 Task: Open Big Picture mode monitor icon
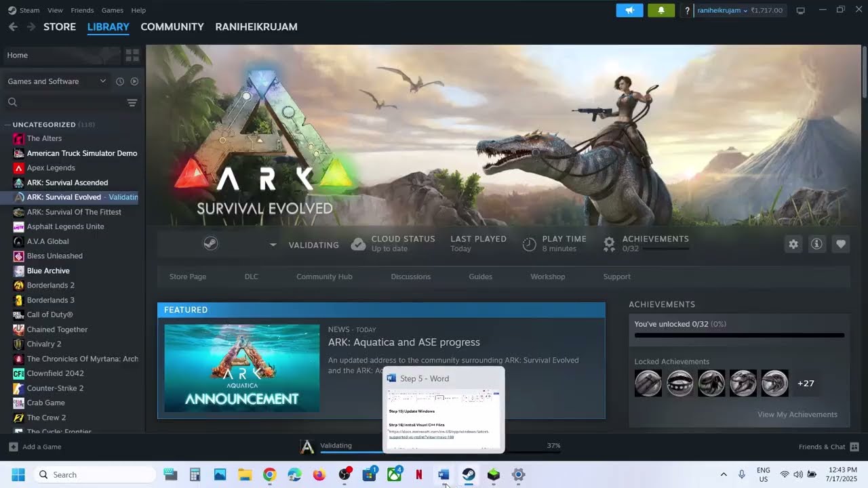pyautogui.click(x=800, y=10)
